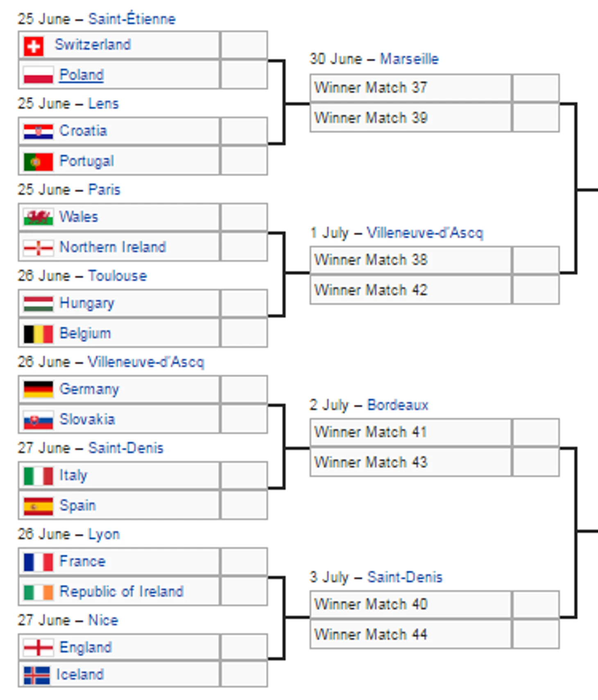
Task: Follow the Saint-Étienne venue link
Action: pyautogui.click(x=131, y=19)
